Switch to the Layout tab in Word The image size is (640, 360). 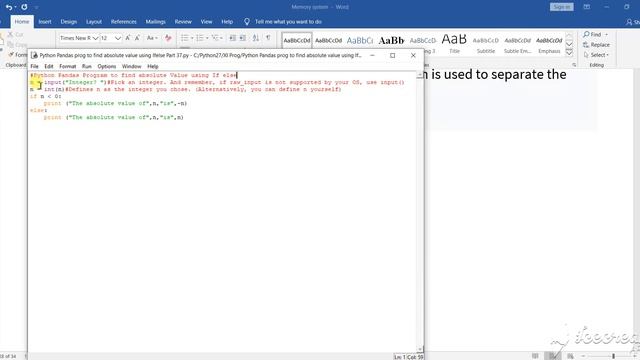(x=93, y=22)
